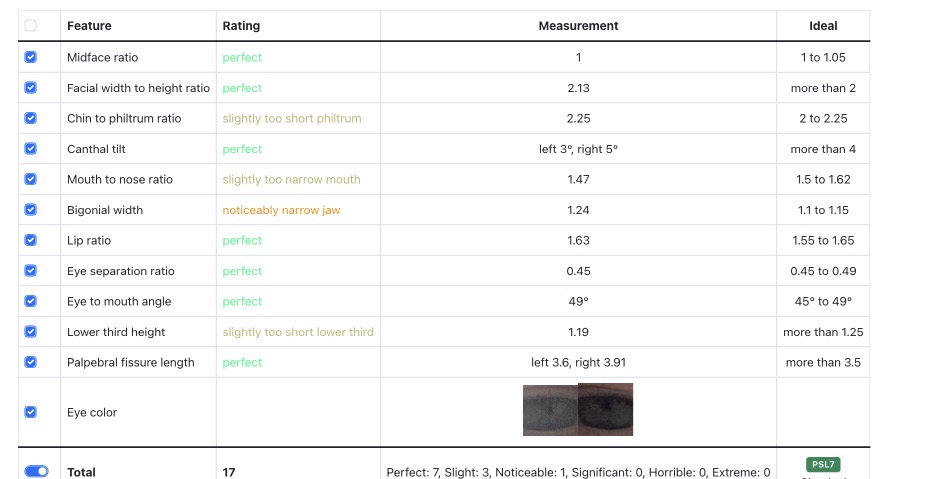
Task: Uncheck the Bigonial width checkbox
Action: (31, 209)
